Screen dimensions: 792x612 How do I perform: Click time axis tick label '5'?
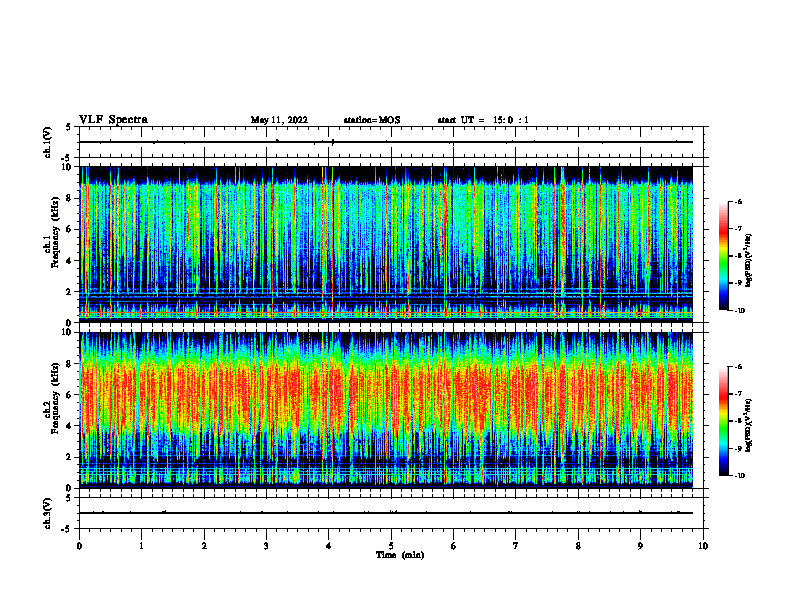(391, 546)
